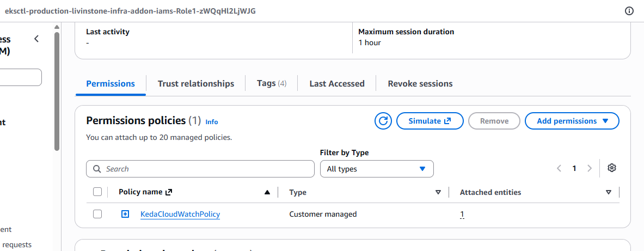This screenshot has width=644, height=251.
Task: Select page number 1 in pagination
Action: [574, 168]
